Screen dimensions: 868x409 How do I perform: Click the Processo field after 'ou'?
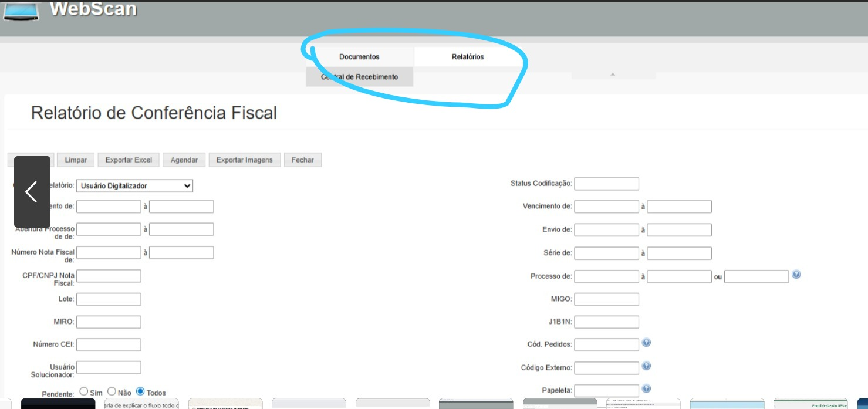tap(756, 276)
